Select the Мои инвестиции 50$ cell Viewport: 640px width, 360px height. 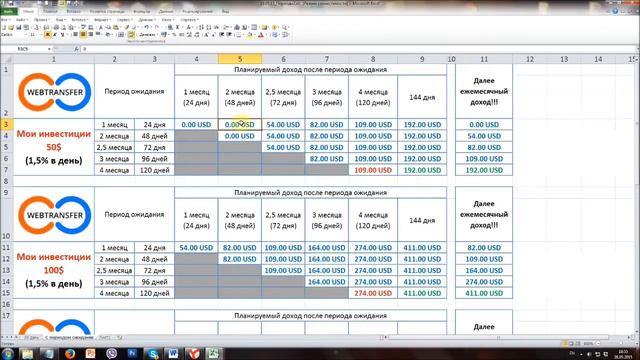[x=53, y=147]
